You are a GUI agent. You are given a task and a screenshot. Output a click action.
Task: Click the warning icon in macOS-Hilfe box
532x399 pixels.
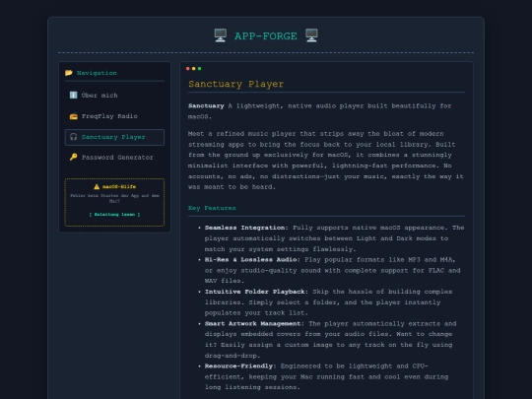tap(97, 186)
